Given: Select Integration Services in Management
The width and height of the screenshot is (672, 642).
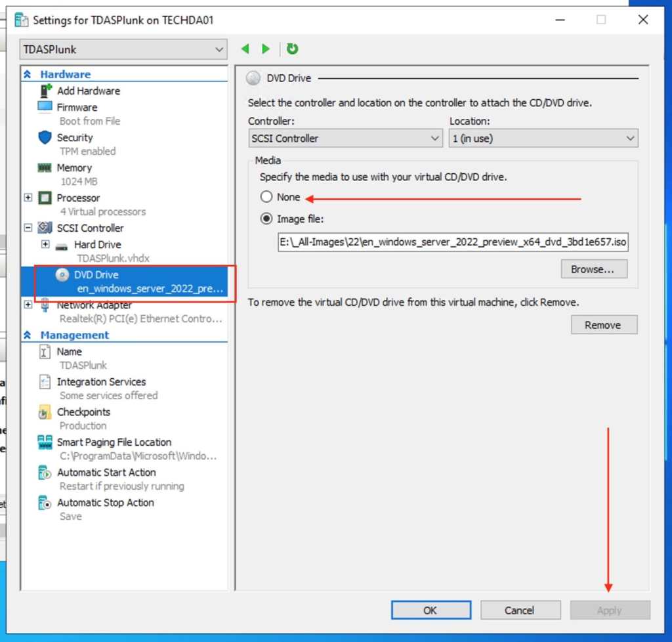Looking at the screenshot, I should 101,382.
